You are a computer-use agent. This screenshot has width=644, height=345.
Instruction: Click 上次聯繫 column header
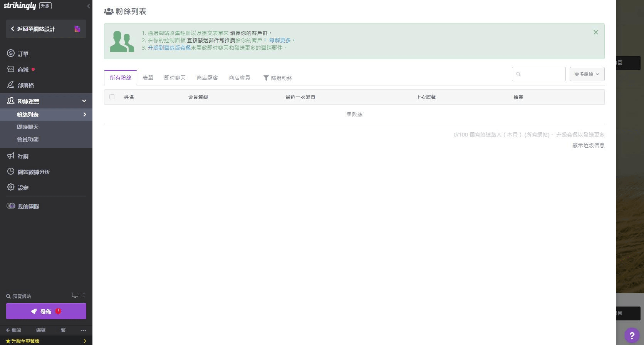pyautogui.click(x=426, y=97)
